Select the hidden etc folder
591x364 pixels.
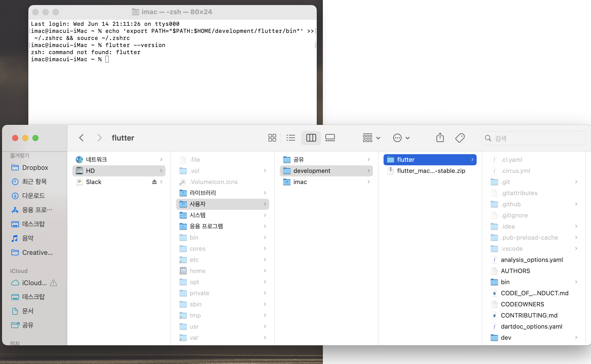[x=223, y=260]
